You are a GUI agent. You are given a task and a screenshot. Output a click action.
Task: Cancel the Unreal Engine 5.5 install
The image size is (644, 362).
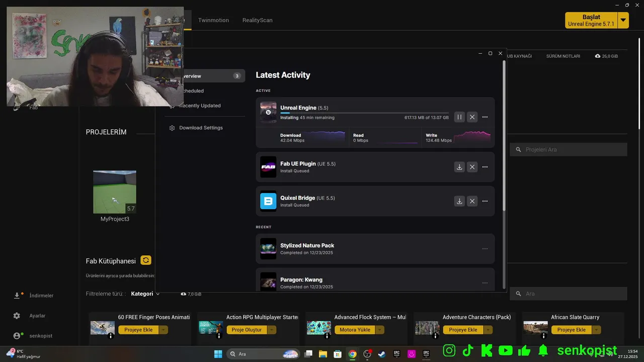(x=472, y=117)
